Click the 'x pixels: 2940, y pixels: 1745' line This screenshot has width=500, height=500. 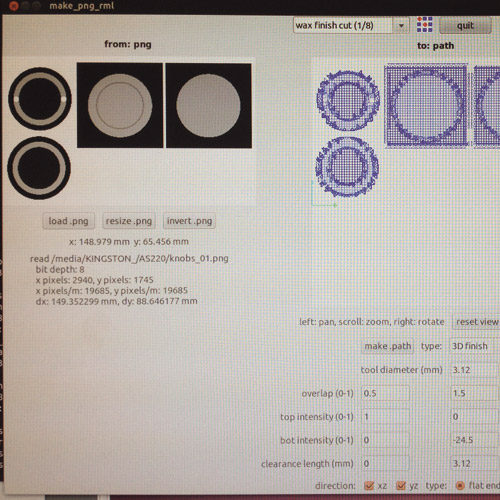(94, 280)
